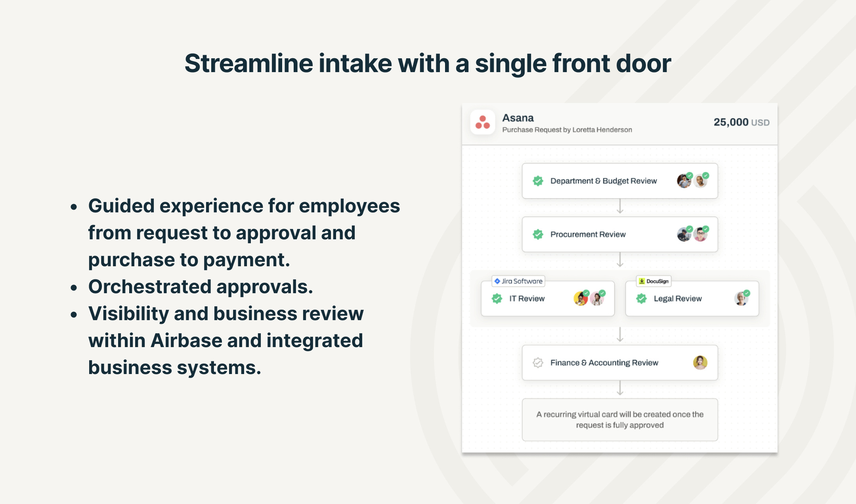Open the IT Review step

tap(548, 299)
